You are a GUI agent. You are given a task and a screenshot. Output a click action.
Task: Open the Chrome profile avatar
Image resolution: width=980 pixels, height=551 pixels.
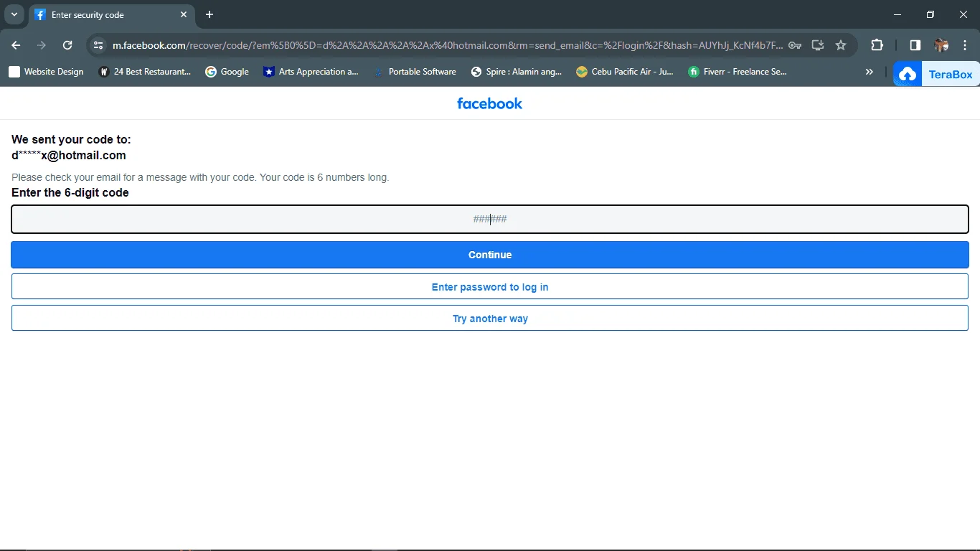pos(941,45)
